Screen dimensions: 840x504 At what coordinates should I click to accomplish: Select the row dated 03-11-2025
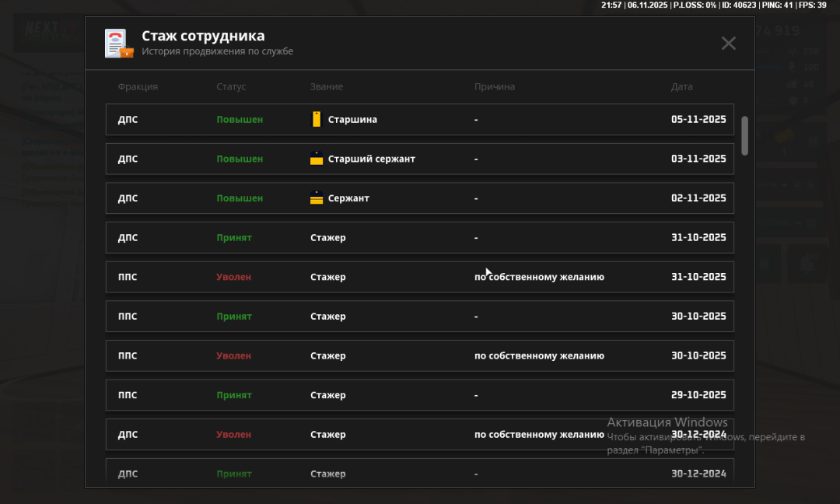(419, 159)
